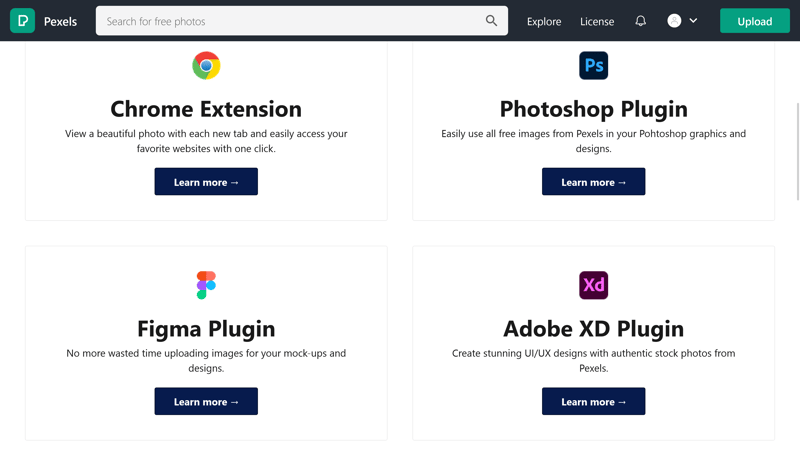This screenshot has height=450, width=800.
Task: Click the Adobe XD logo
Action: pos(593,285)
